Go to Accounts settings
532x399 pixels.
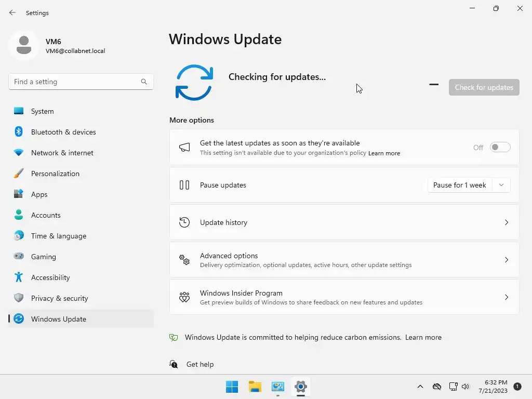81,215
